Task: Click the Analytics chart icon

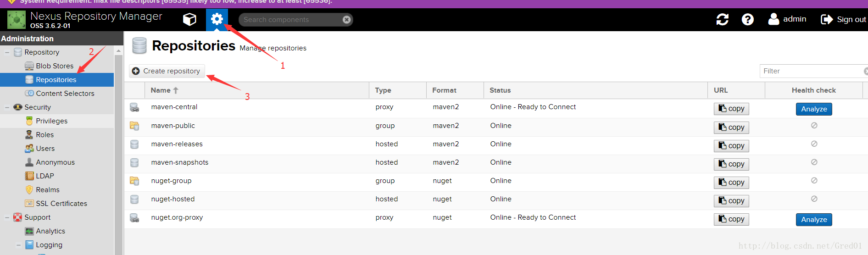Action: pos(29,231)
